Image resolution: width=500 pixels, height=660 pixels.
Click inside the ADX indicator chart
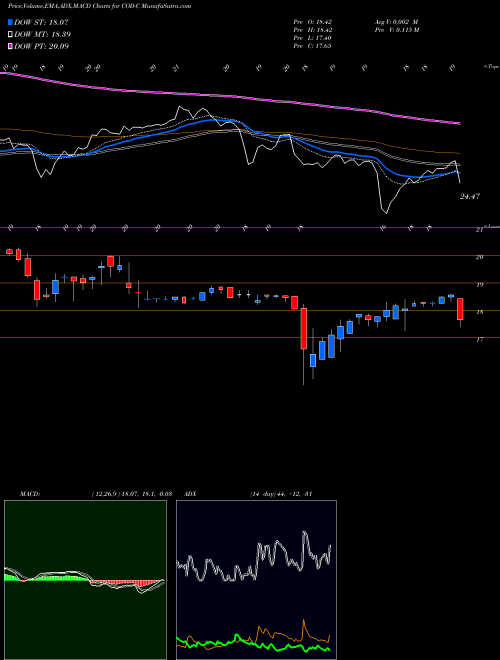256,580
